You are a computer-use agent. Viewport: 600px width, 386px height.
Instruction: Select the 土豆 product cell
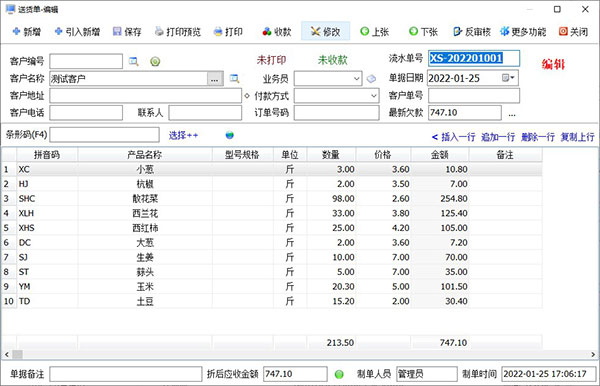pos(145,301)
